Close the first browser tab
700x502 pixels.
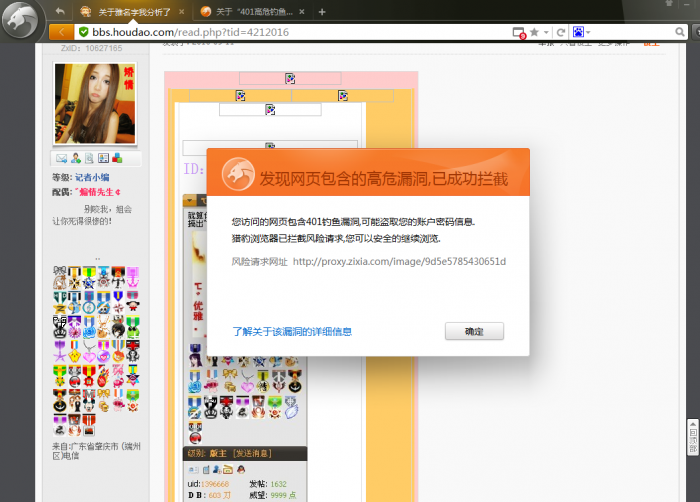[x=181, y=12]
